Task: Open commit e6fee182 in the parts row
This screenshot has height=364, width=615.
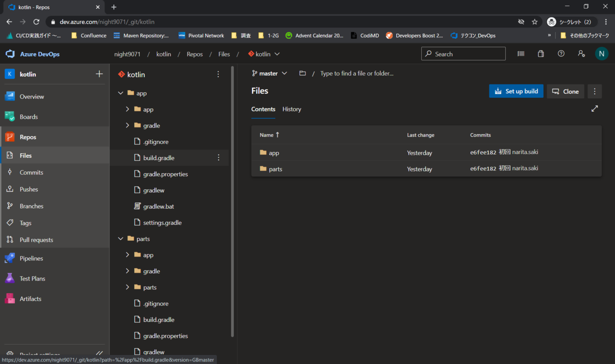Action: pyautogui.click(x=483, y=169)
